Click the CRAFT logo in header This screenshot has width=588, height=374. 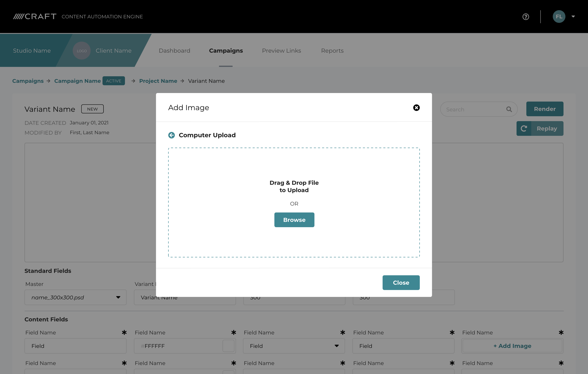pyautogui.click(x=35, y=17)
